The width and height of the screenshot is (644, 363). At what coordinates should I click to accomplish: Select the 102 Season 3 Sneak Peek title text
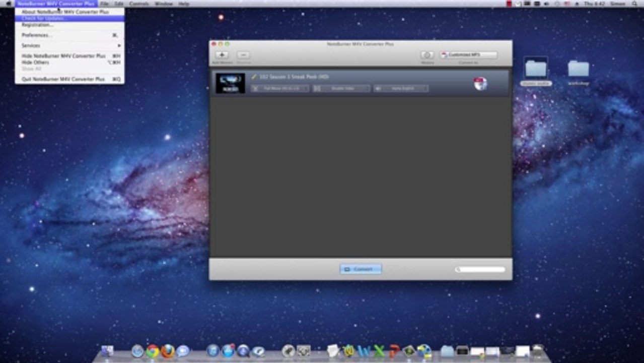294,77
